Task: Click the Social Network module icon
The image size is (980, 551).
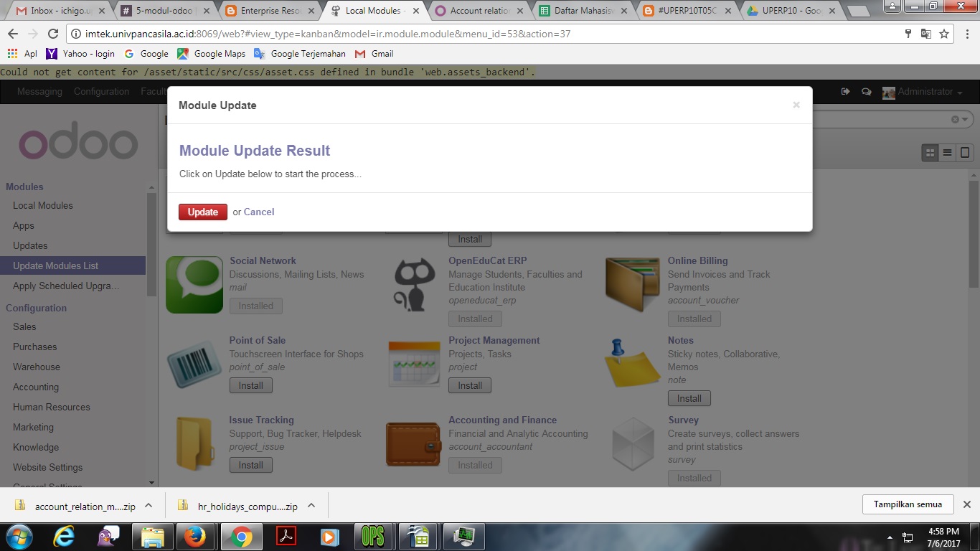Action: 194,285
